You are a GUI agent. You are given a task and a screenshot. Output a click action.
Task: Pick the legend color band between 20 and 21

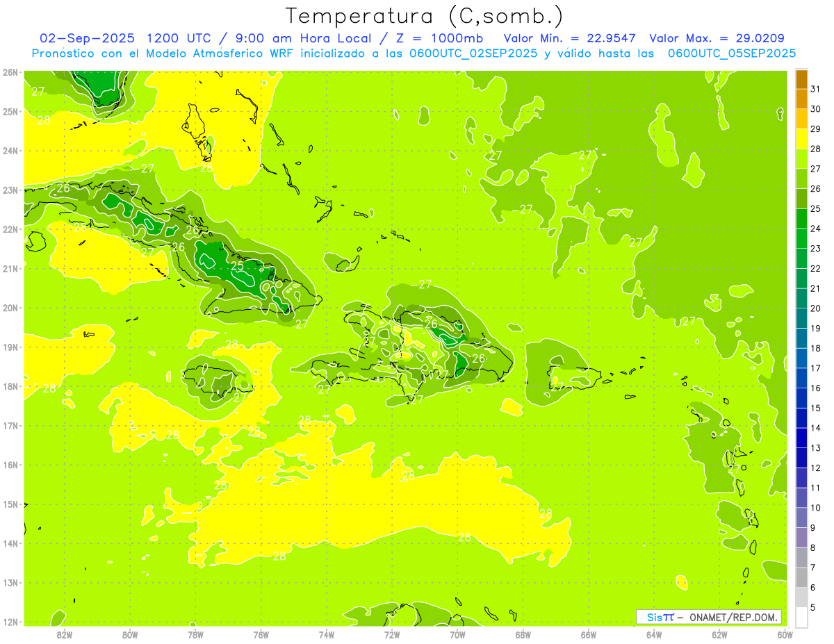(801, 298)
